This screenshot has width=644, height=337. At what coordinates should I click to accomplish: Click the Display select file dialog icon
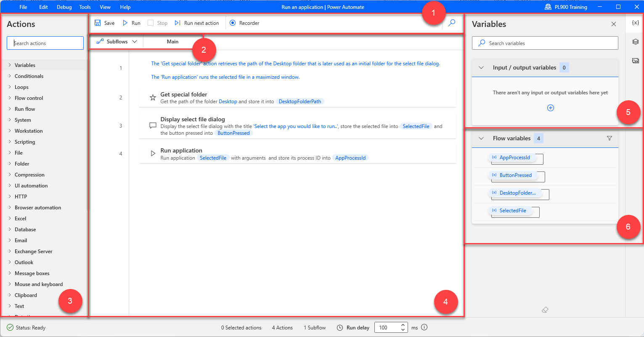click(x=153, y=126)
